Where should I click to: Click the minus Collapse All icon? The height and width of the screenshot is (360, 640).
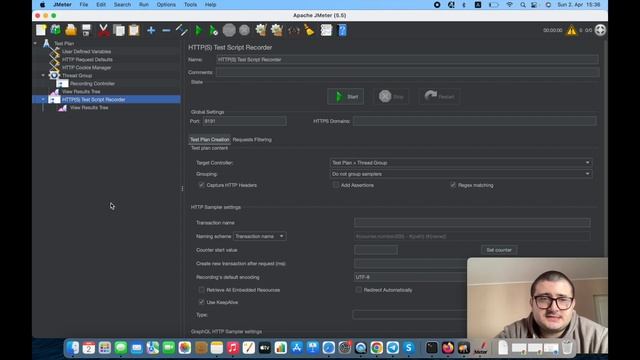(166, 30)
